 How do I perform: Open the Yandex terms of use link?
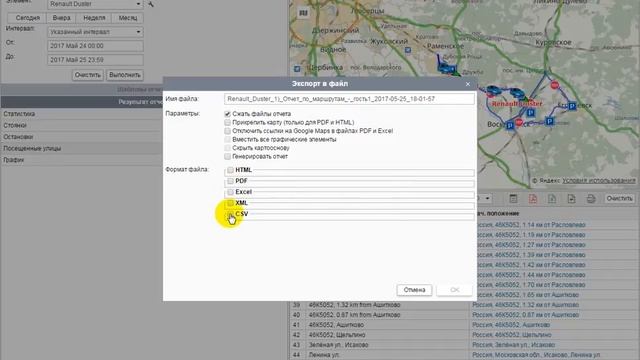pos(599,180)
